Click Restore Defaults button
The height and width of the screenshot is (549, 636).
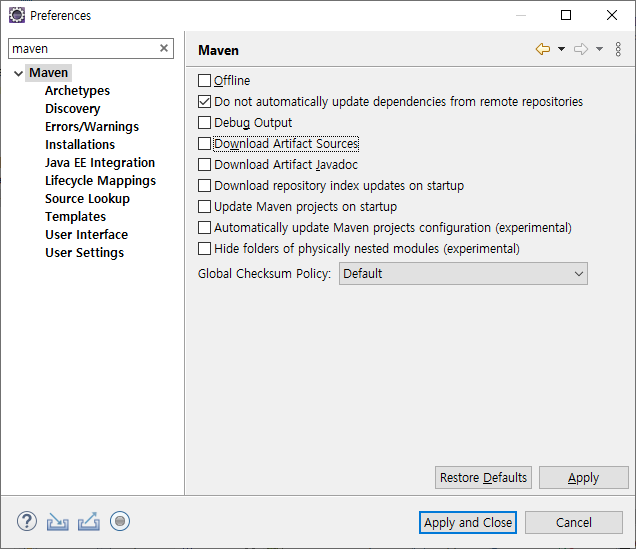pyautogui.click(x=483, y=478)
